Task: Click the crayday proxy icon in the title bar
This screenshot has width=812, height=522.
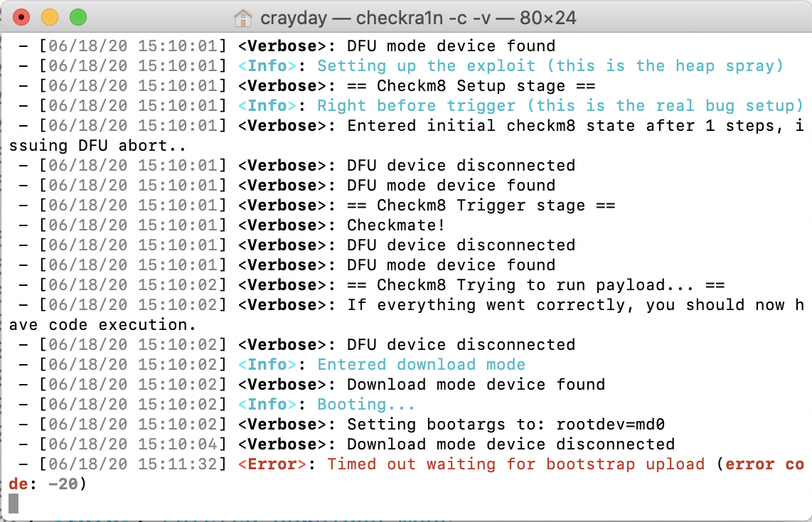Action: 243,18
